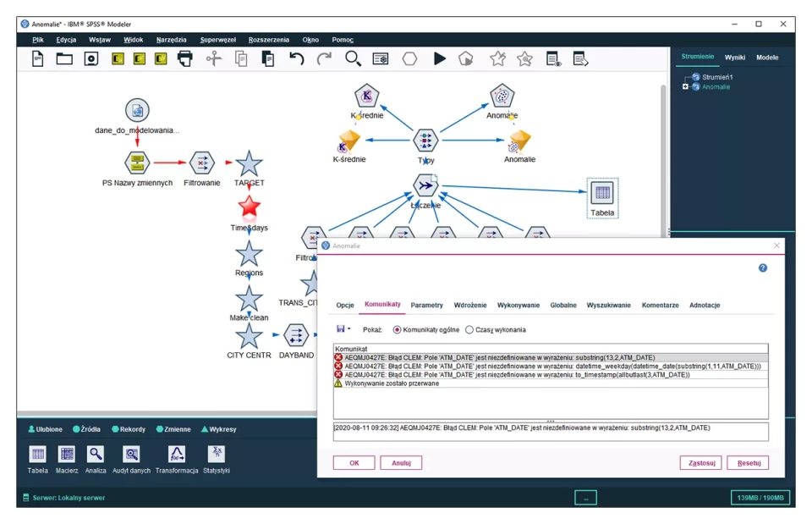
Task: Click the Audyt danych palette icon
Action: tap(130, 455)
